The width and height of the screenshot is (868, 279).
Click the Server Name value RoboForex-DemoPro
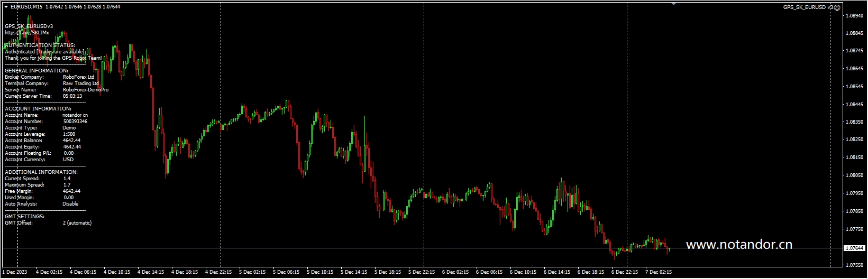coord(86,90)
